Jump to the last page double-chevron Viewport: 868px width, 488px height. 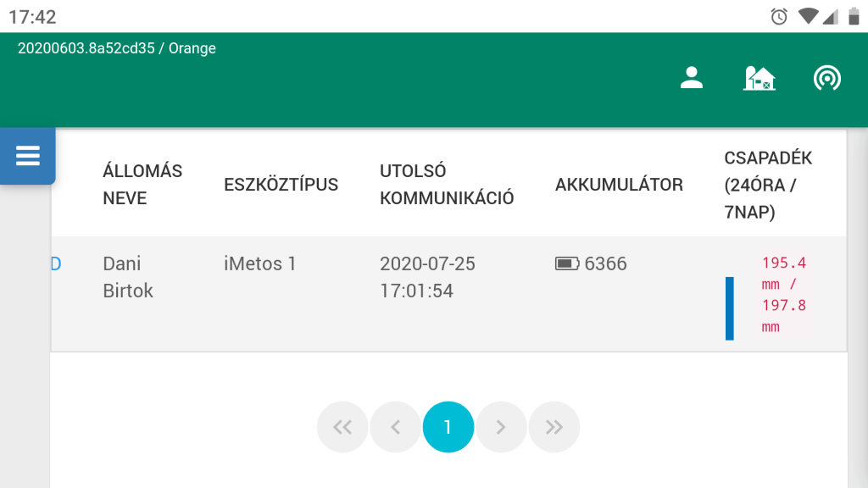click(x=554, y=427)
